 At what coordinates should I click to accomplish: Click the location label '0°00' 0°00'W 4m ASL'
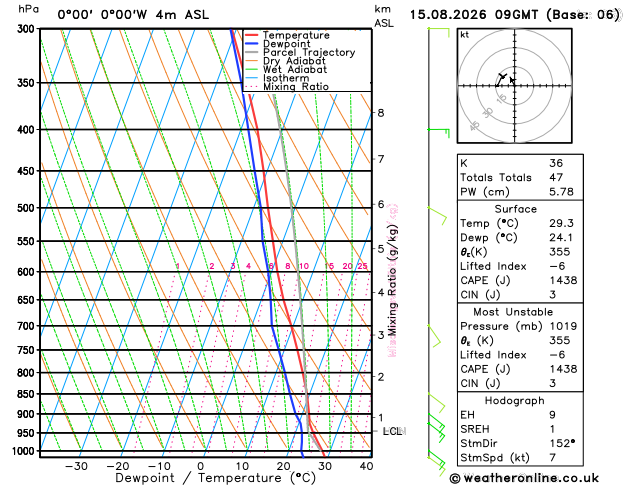[133, 15]
